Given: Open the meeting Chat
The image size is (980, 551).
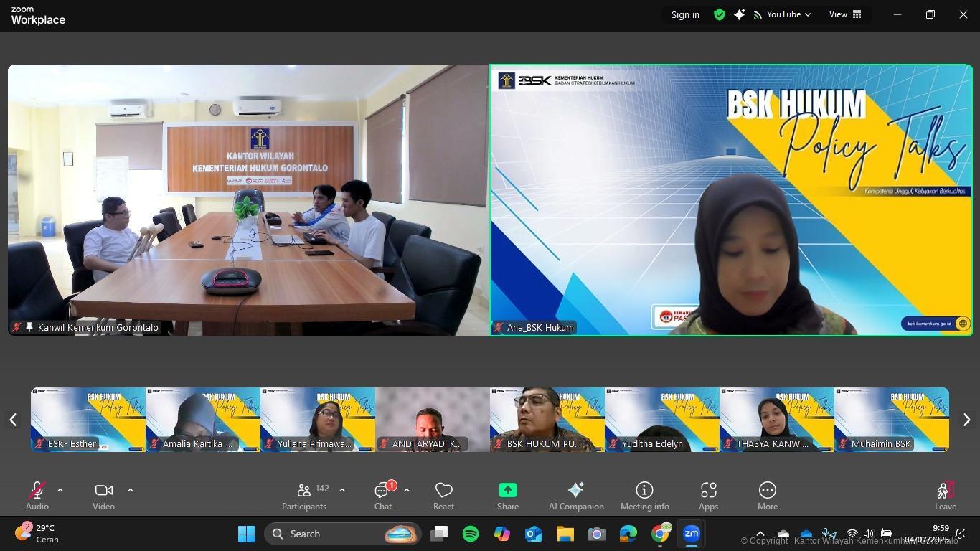Looking at the screenshot, I should 382,495.
